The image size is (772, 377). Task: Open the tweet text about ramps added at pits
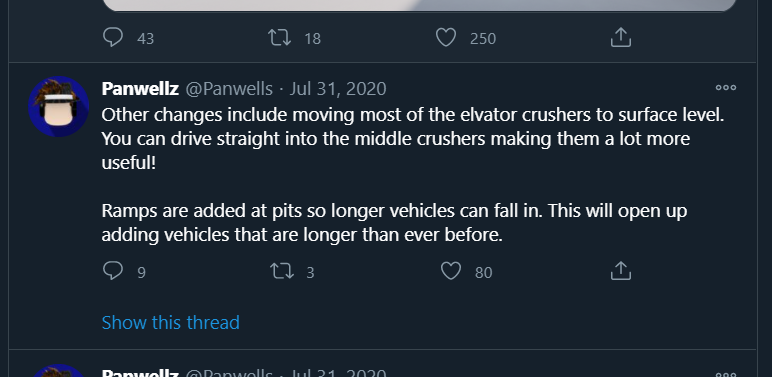click(x=394, y=223)
